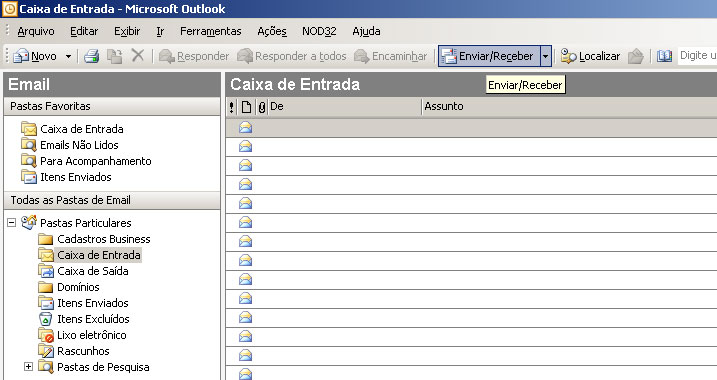Screen dimensions: 717x380
Task: Sort messages by the Assunto column
Action: coord(570,107)
